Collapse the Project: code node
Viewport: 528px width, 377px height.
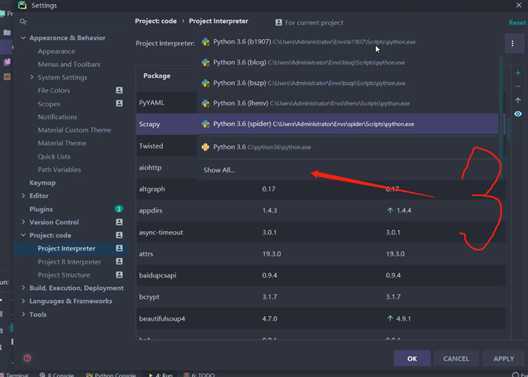click(23, 235)
